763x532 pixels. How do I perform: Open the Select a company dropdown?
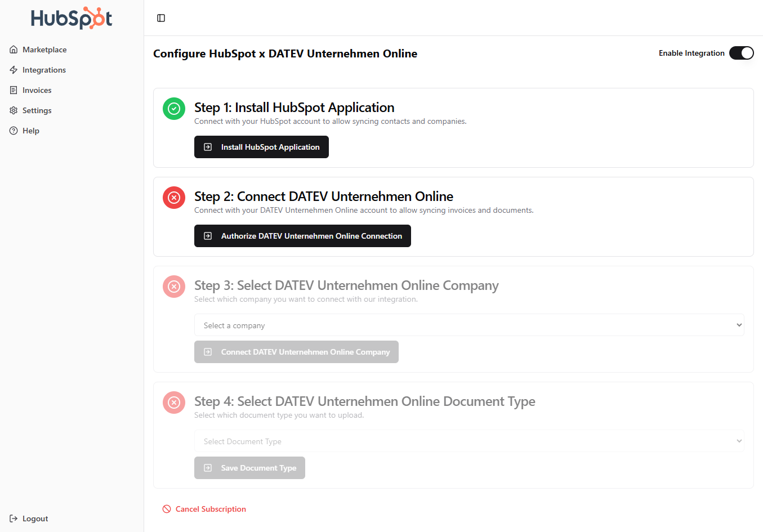pyautogui.click(x=469, y=325)
